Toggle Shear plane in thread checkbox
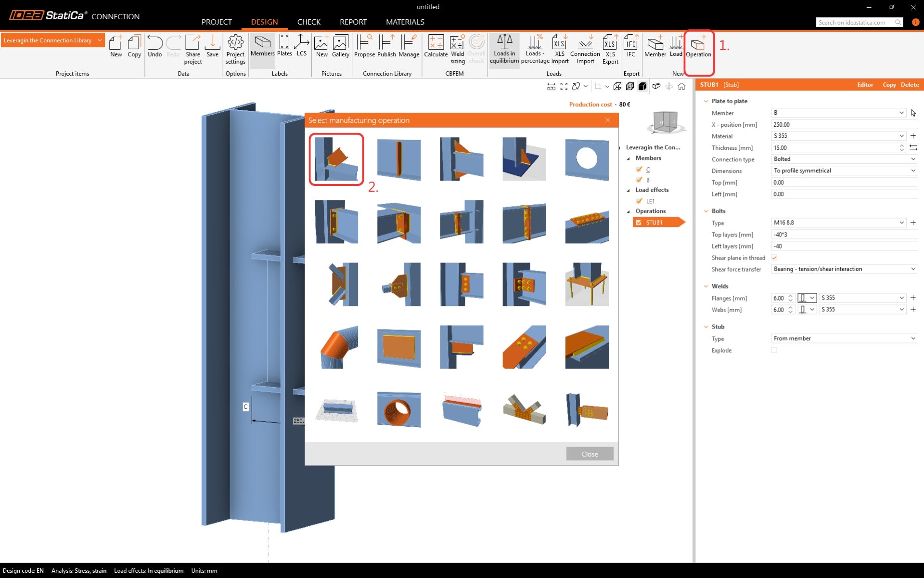Screen dimensions: 924x578 774,258
